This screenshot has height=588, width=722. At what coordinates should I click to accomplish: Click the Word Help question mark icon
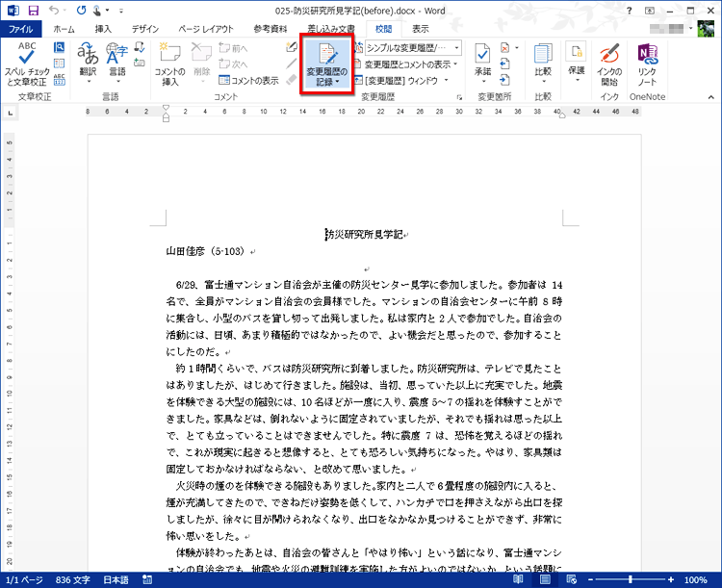click(x=629, y=11)
